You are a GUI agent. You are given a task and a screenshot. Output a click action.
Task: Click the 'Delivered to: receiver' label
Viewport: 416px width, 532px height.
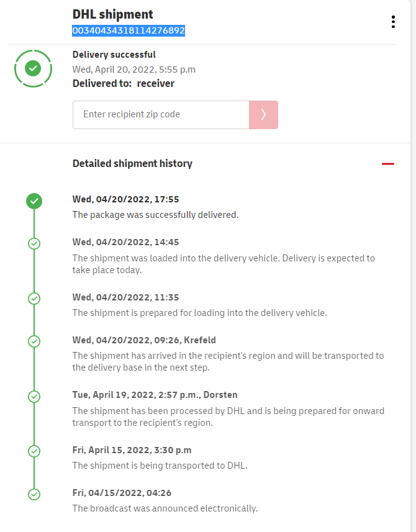(x=124, y=83)
